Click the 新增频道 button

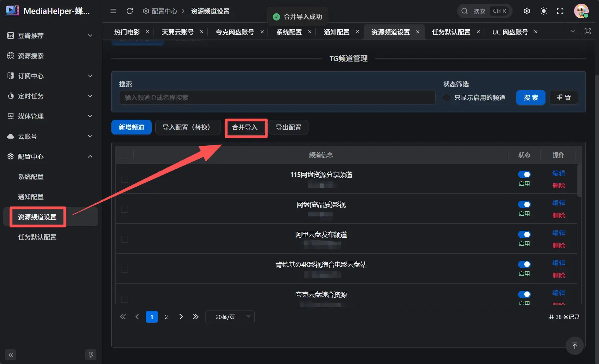click(131, 127)
